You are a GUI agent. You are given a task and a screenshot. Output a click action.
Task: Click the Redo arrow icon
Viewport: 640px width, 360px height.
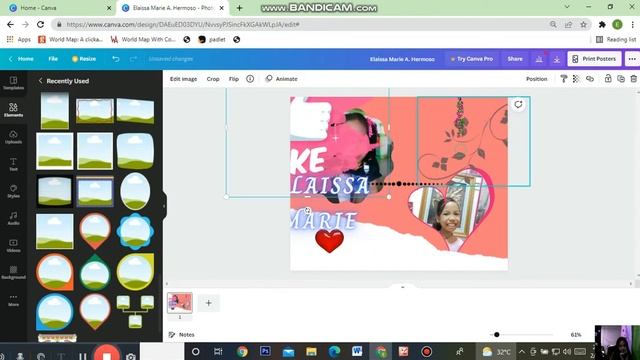[133, 59]
